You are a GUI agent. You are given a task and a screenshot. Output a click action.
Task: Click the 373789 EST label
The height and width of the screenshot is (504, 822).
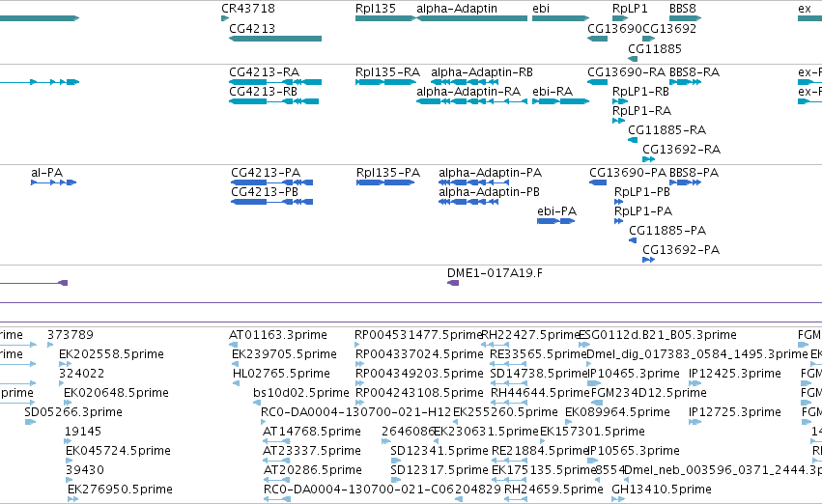[71, 335]
